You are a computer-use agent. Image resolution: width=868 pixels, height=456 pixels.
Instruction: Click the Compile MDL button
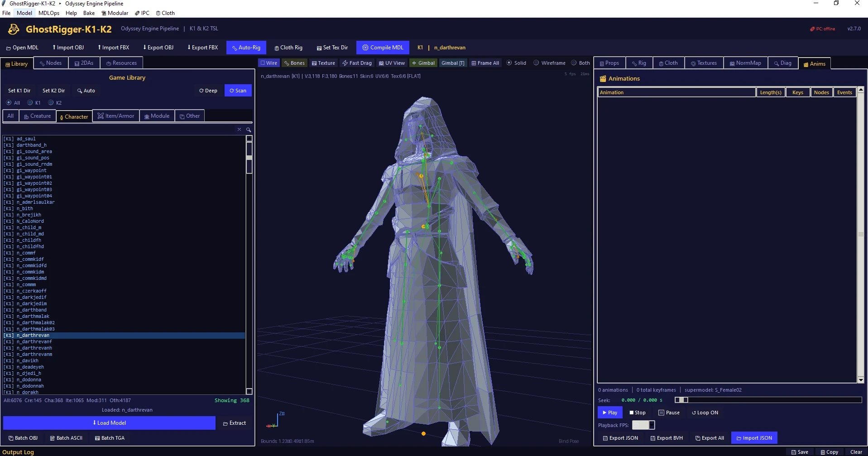(x=383, y=48)
